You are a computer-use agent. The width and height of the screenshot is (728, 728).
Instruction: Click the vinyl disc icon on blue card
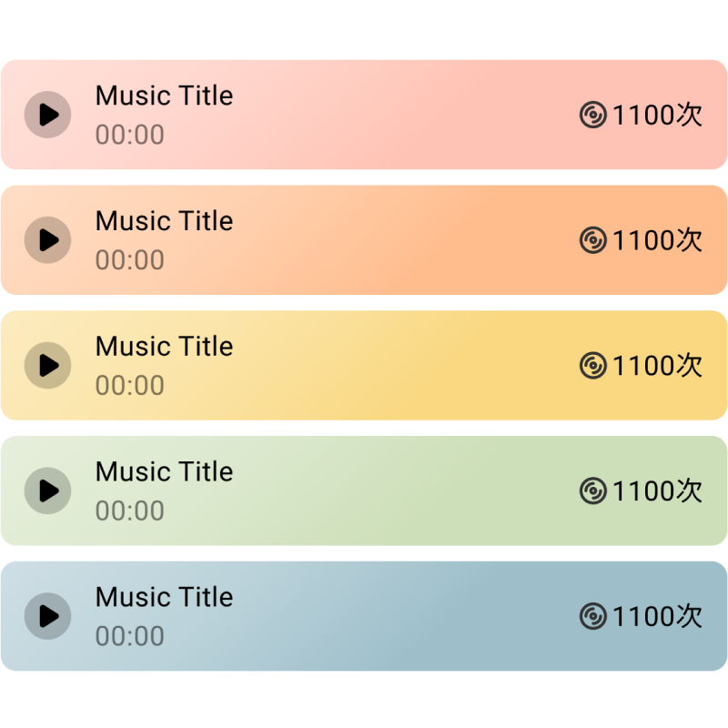tap(593, 616)
